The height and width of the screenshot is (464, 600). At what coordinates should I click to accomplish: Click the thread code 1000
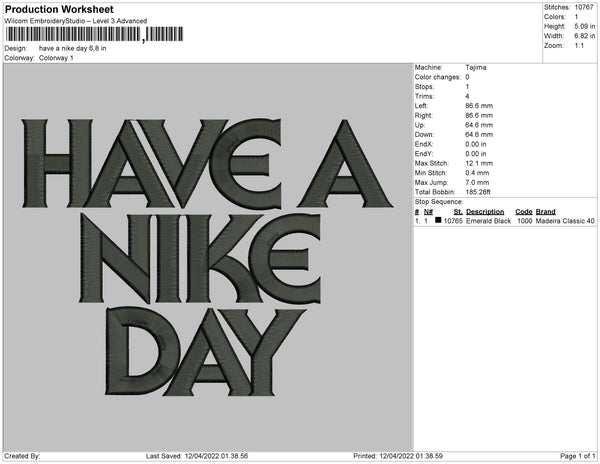[x=525, y=221]
